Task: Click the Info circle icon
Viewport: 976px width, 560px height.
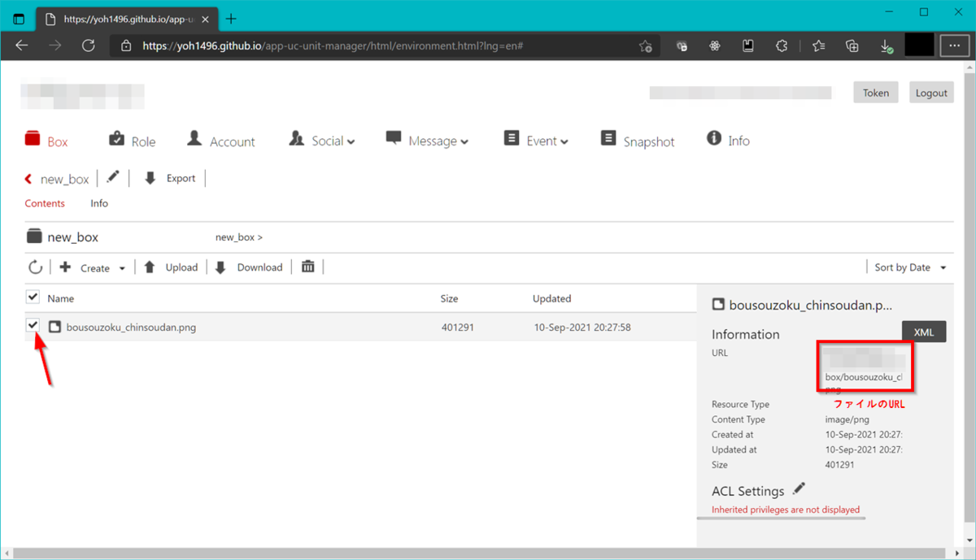Action: tap(714, 138)
